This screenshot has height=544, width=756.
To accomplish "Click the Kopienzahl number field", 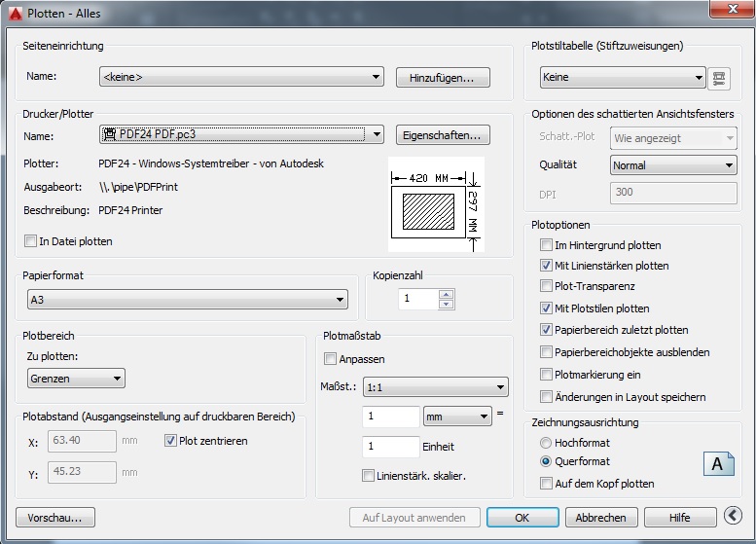I will 418,299.
